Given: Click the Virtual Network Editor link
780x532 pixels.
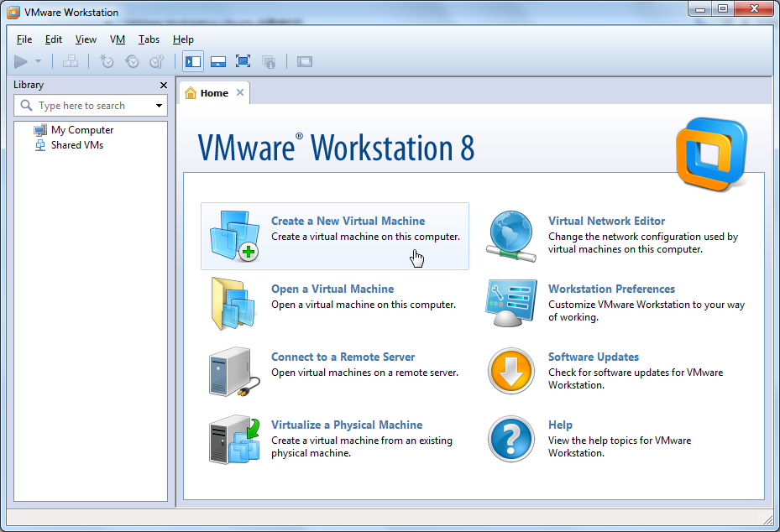Looking at the screenshot, I should point(606,221).
